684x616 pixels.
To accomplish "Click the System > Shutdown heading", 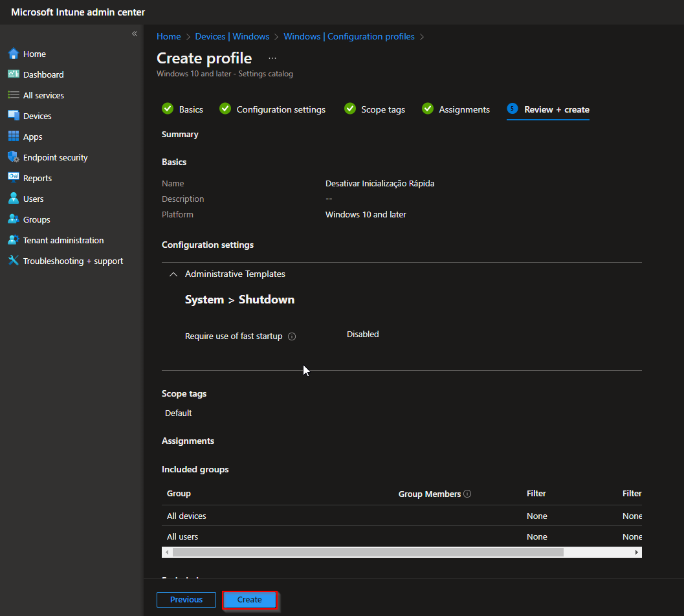I will tap(239, 300).
